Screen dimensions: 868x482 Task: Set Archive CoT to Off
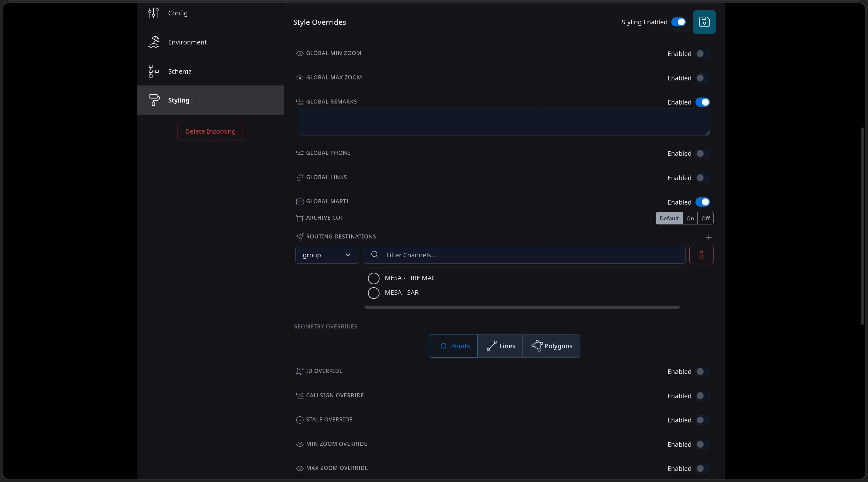[x=705, y=218]
